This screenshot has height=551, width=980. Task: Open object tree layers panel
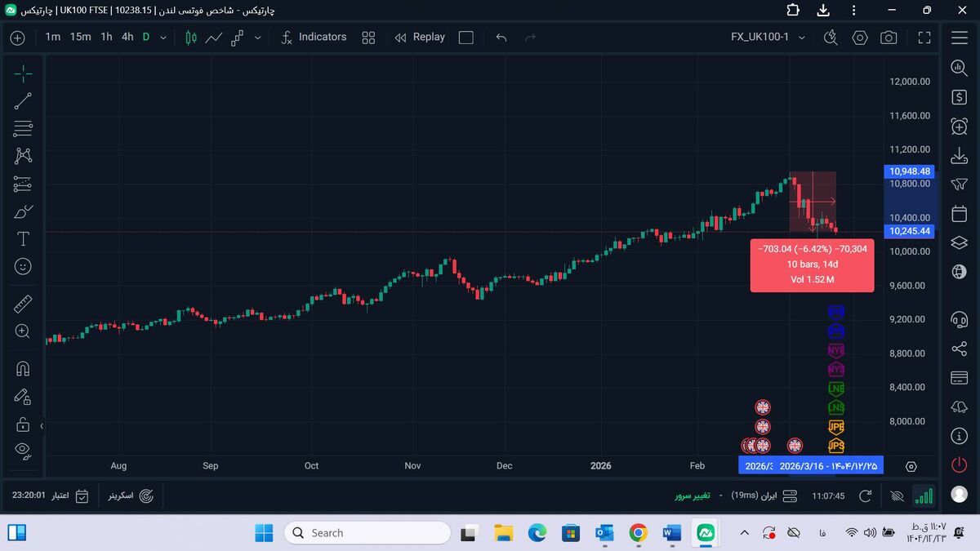tap(960, 242)
